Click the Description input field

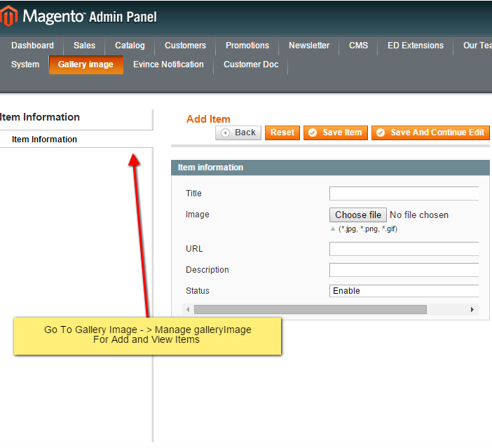click(404, 270)
